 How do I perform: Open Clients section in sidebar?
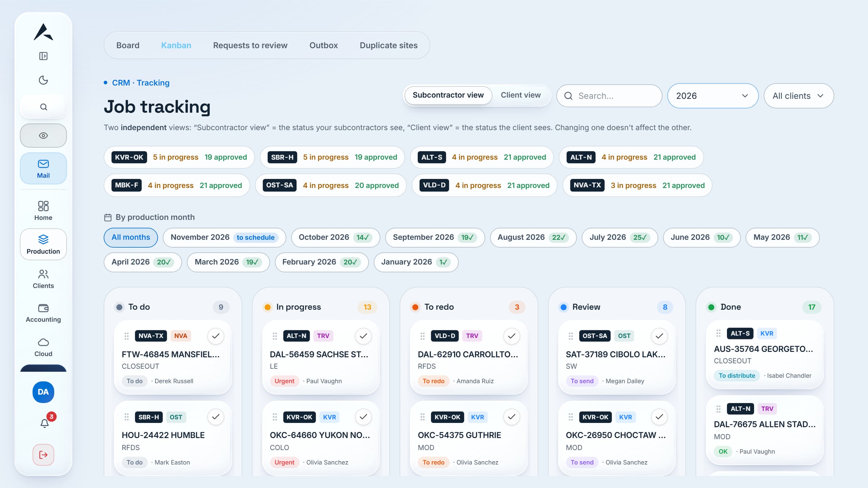coord(43,279)
